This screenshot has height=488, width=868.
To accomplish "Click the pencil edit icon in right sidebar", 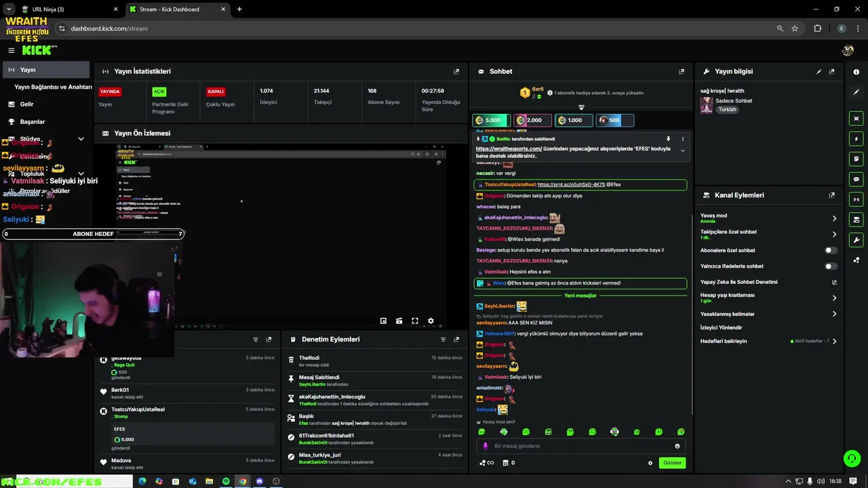I will coord(856,91).
